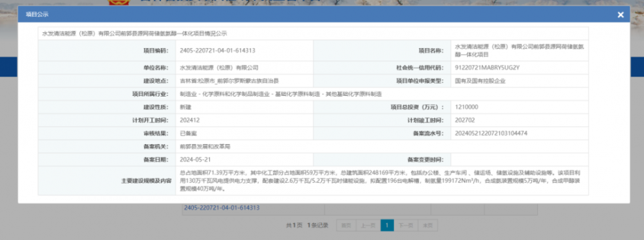Click the 共1页 1条记录 record count
Image resolution: width=644 pixels, height=240 pixels.
pyautogui.click(x=307, y=225)
